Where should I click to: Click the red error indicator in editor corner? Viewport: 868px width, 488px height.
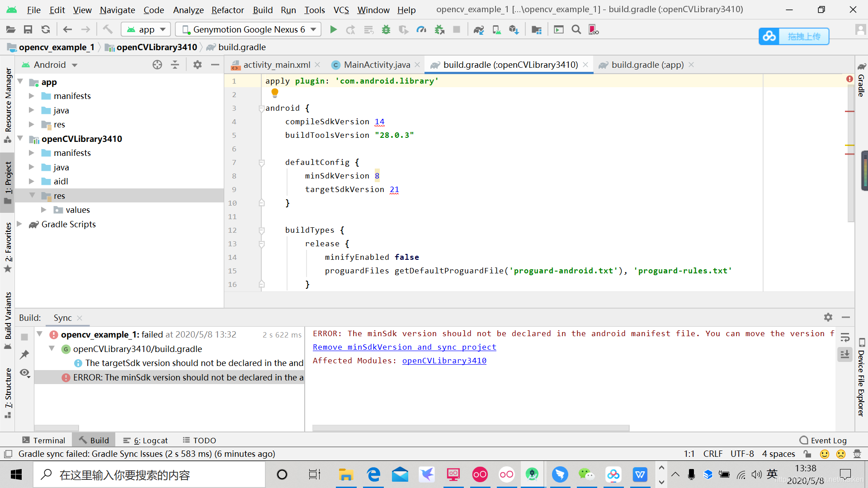(849, 79)
